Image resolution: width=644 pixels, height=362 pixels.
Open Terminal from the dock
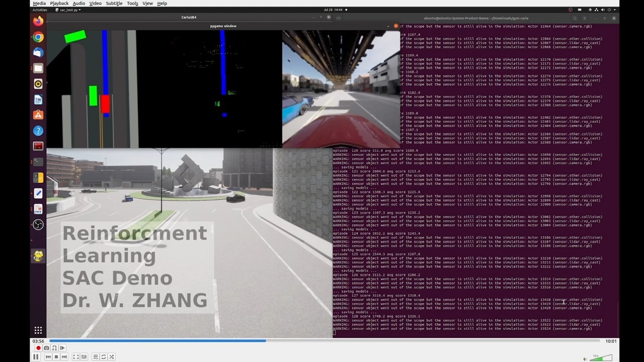pos(38,162)
